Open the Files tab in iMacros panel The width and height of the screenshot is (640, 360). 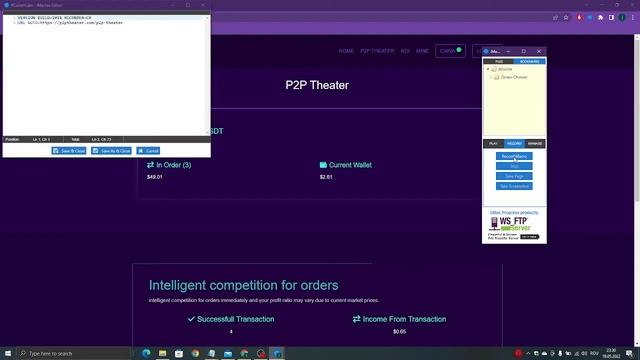(499, 61)
